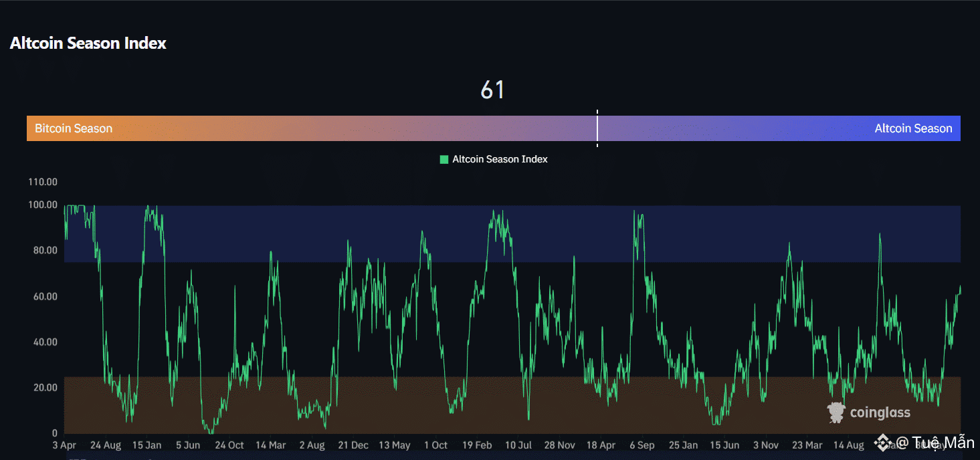
Task: Click the Altcoin Season Index legend label
Action: [x=500, y=159]
